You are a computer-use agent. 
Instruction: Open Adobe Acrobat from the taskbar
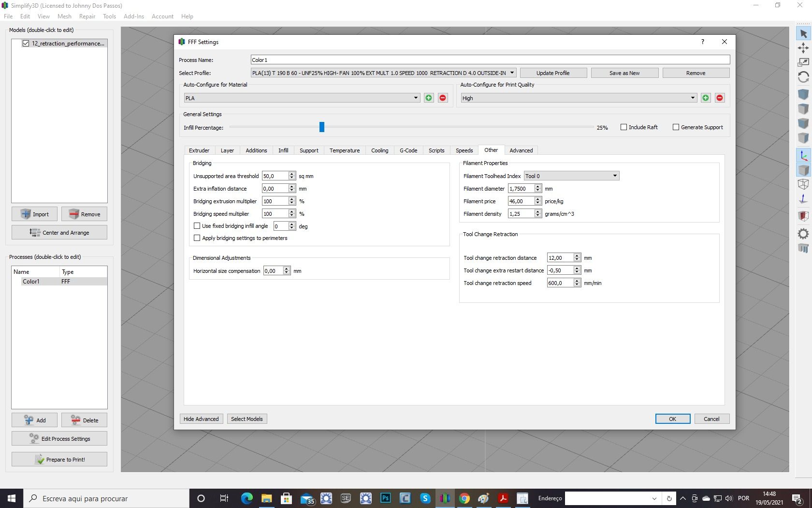pos(503,498)
